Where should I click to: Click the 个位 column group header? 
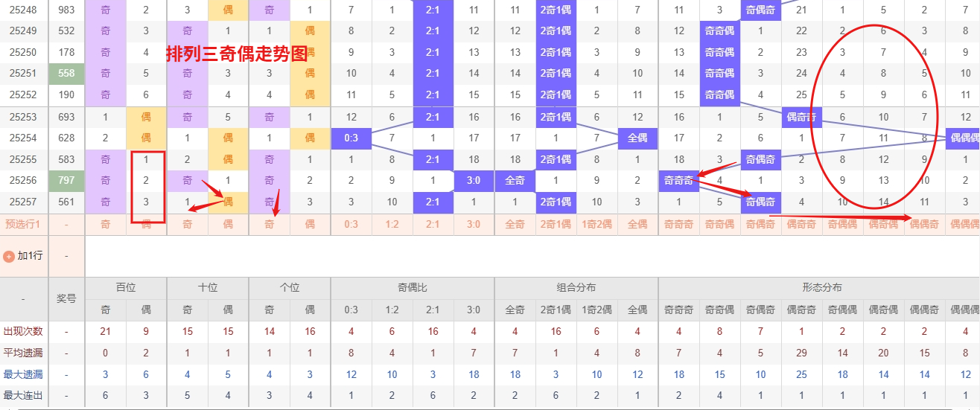pos(290,288)
